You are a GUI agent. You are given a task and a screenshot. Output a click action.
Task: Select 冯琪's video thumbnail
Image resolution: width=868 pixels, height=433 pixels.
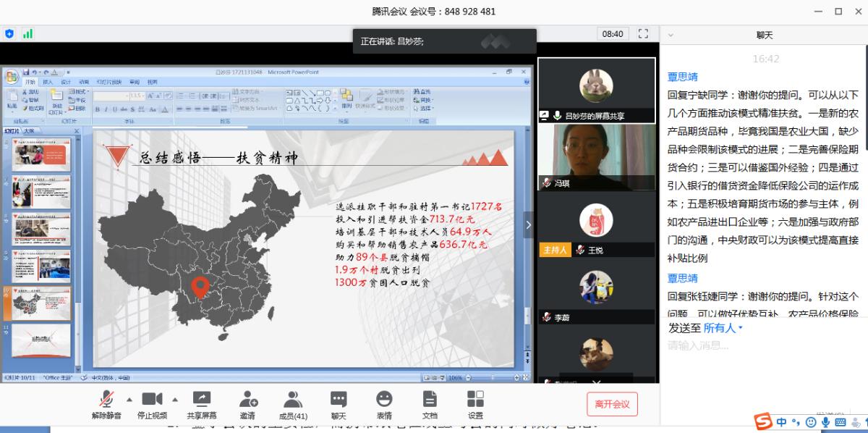click(597, 157)
